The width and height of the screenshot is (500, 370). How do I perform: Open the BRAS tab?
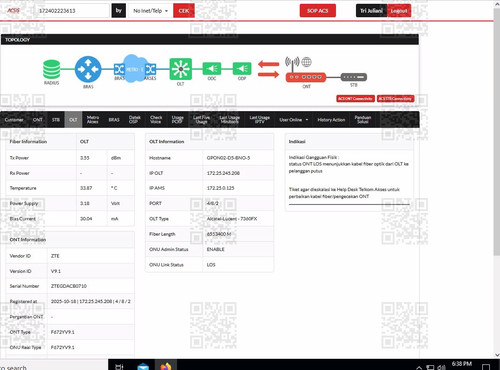tap(114, 120)
